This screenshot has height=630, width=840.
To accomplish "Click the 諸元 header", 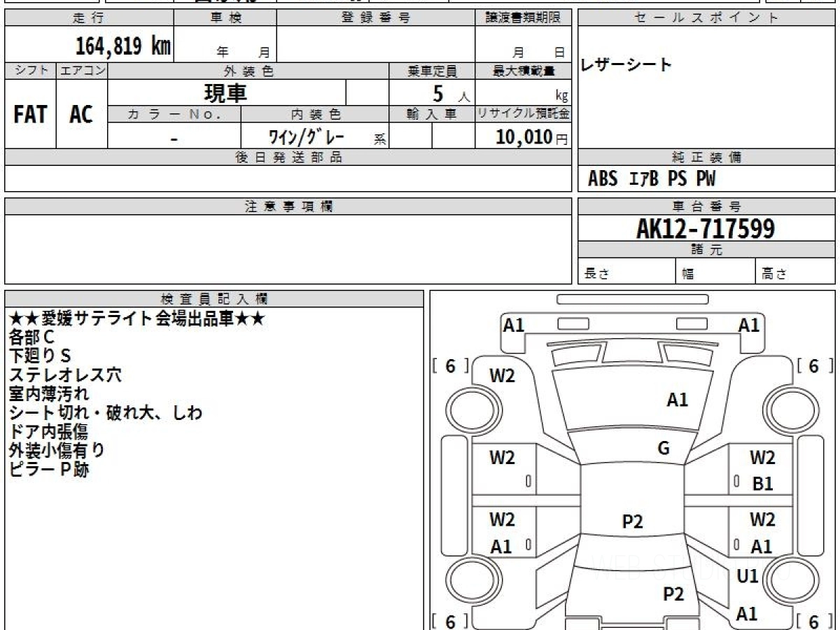I will coord(706,250).
